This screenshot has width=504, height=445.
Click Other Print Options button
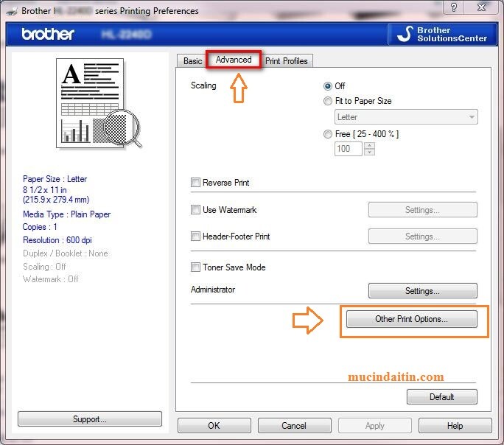pos(411,319)
